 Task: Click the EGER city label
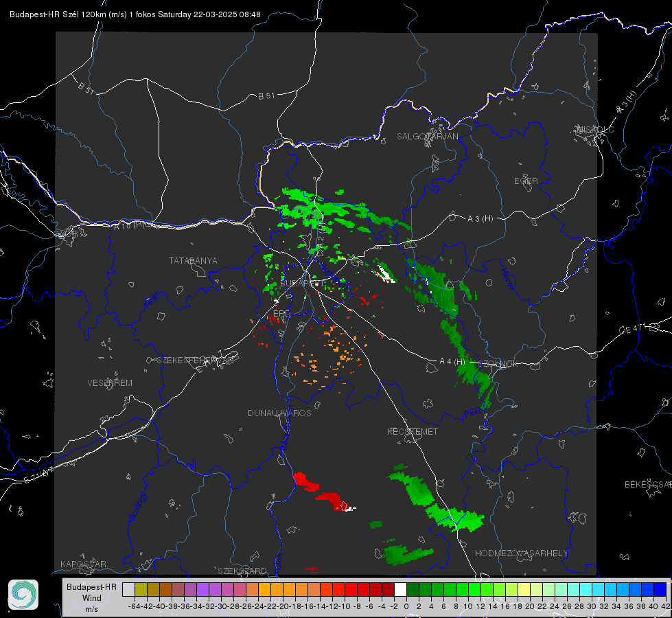tap(526, 181)
